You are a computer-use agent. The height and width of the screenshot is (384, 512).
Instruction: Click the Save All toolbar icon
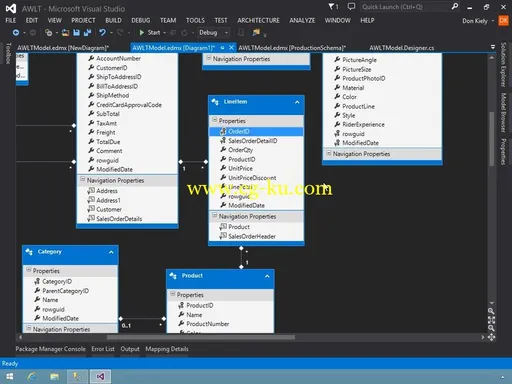point(87,32)
